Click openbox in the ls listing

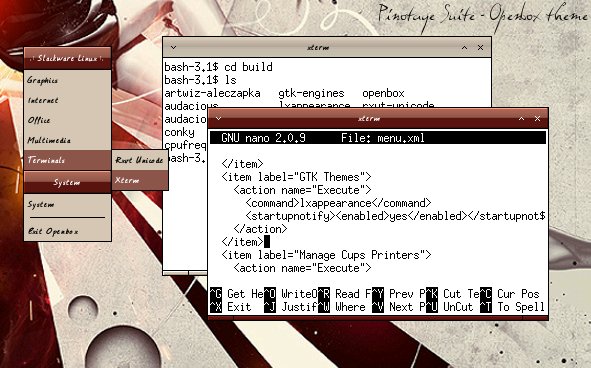pos(383,93)
